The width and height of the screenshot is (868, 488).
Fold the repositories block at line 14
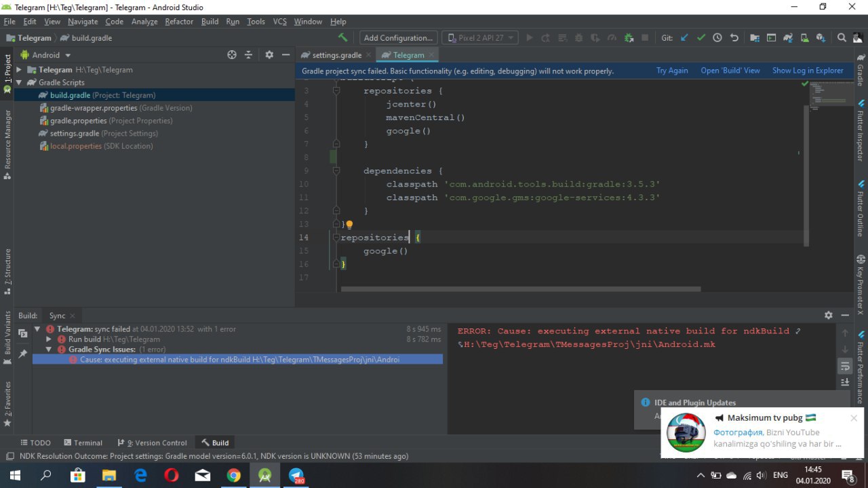(336, 238)
